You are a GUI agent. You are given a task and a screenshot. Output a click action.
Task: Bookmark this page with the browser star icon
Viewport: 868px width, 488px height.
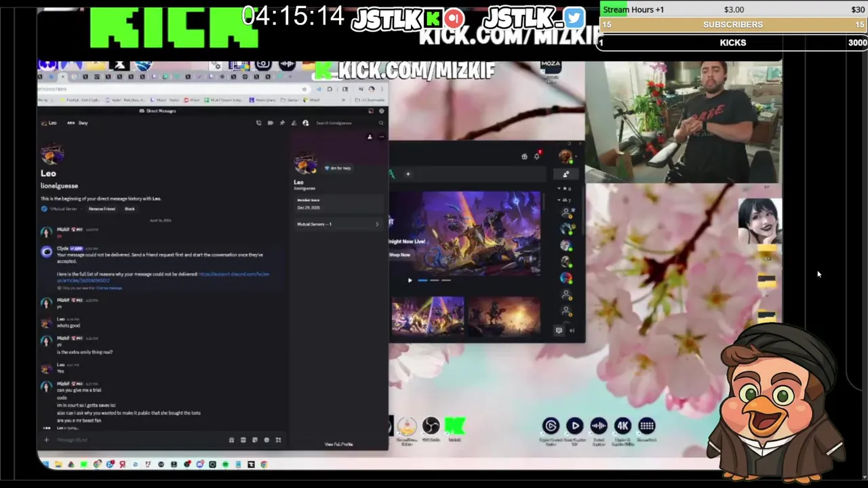[x=305, y=89]
